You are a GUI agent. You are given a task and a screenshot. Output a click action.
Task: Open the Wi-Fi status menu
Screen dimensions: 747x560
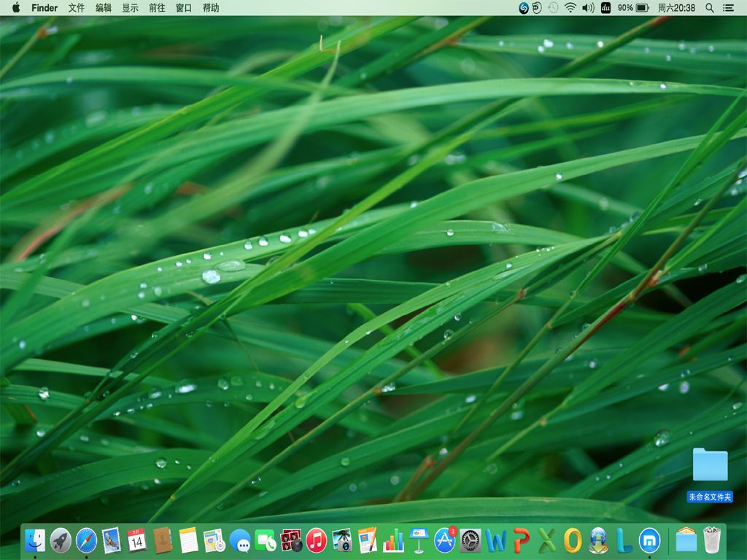tap(570, 8)
